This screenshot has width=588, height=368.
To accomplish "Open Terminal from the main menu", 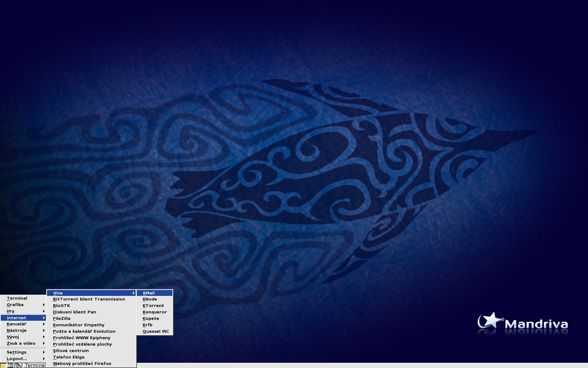I will tap(23, 298).
